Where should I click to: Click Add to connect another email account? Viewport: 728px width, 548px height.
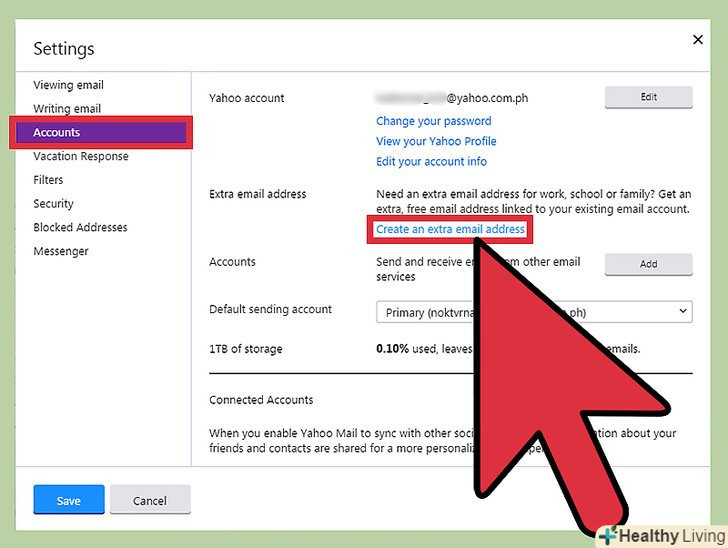coord(648,264)
